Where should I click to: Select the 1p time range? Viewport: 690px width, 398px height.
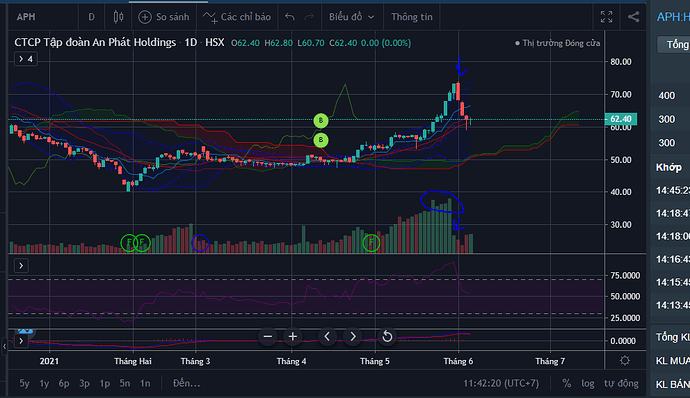click(105, 383)
